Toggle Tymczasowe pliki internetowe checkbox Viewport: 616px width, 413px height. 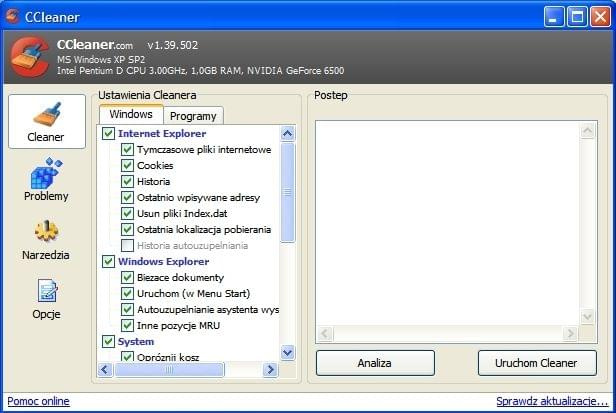click(127, 149)
